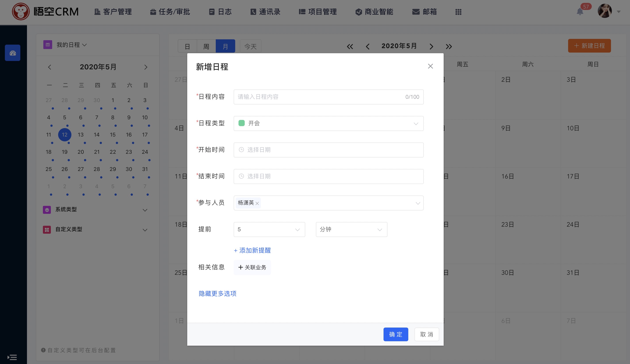
Task: Go to next year with double-right arrows
Action: pos(449,46)
